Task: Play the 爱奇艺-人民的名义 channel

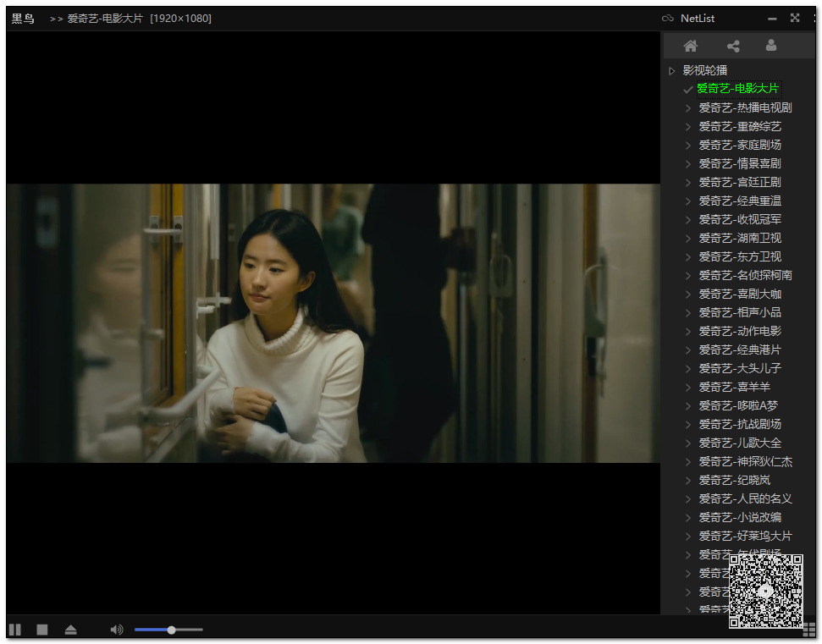Action: click(745, 498)
